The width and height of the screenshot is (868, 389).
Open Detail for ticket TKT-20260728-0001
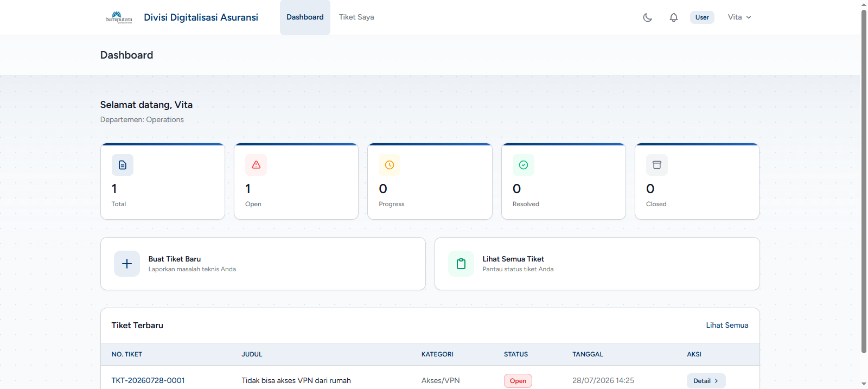[706, 381]
